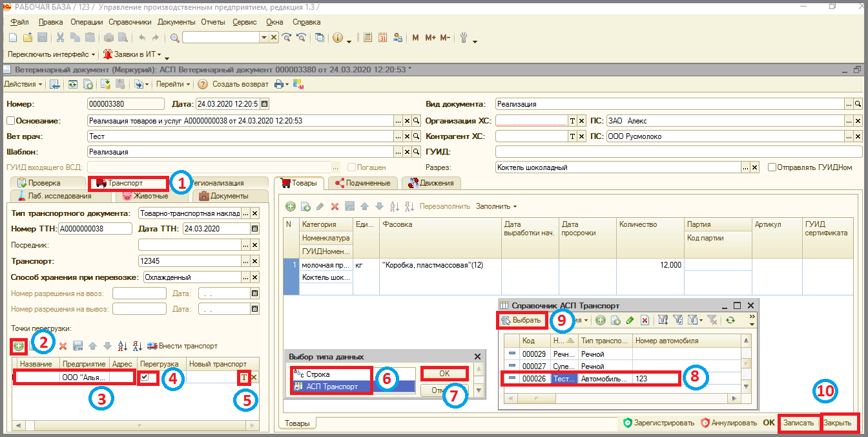868x437 pixels.
Task: Open the Заполнить dropdown menu
Action: (496, 206)
